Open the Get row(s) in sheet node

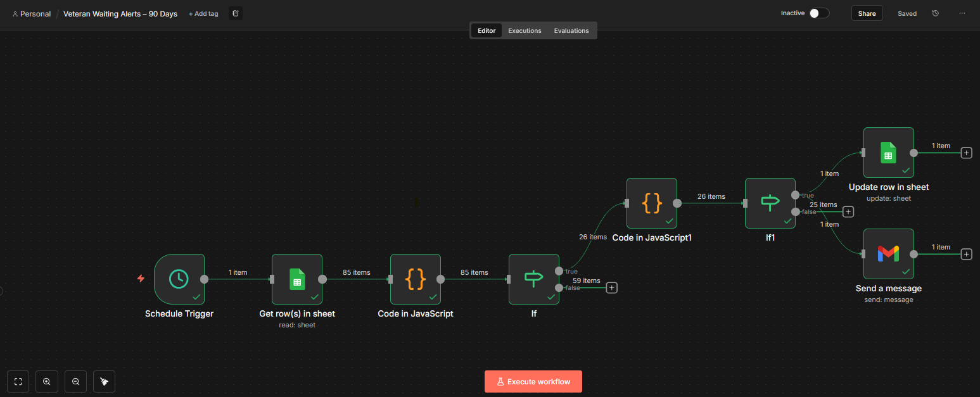pyautogui.click(x=296, y=279)
